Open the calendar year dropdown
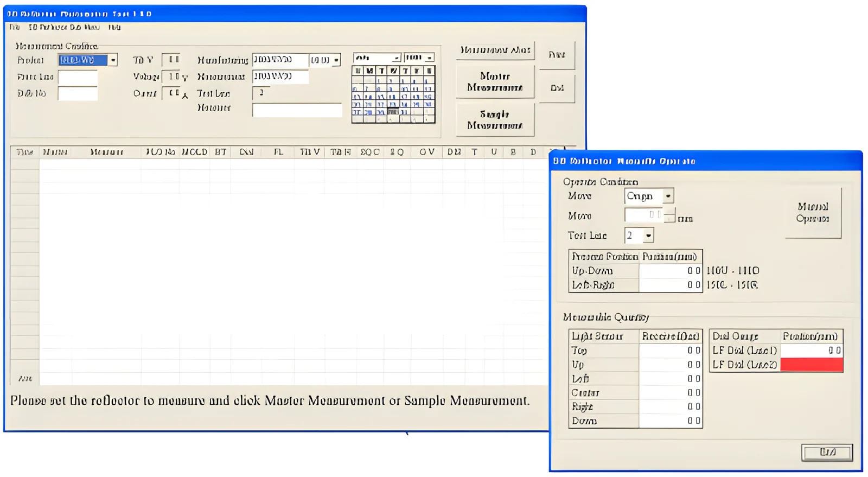Image resolution: width=868 pixels, height=477 pixels. (x=429, y=58)
